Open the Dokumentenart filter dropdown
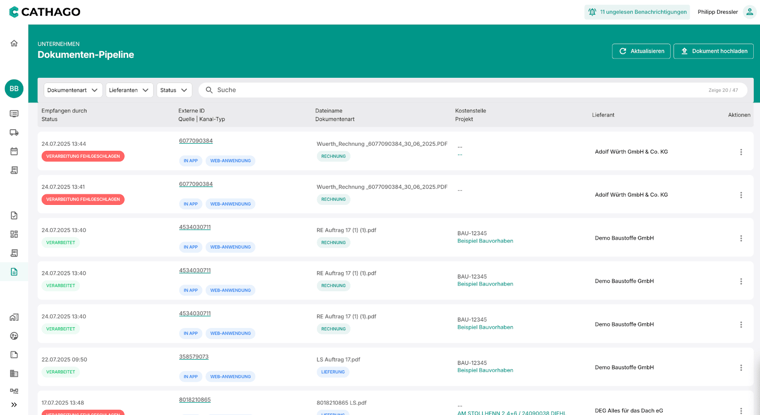 73,90
